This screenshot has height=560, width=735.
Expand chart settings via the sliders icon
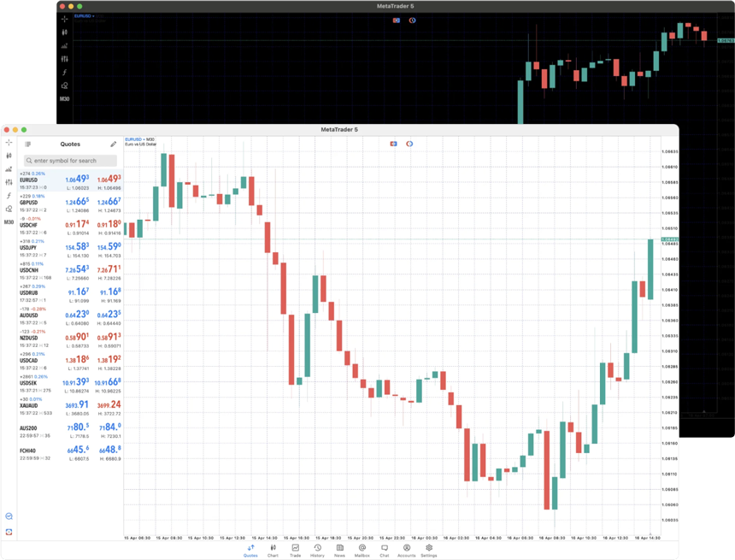coord(9,182)
